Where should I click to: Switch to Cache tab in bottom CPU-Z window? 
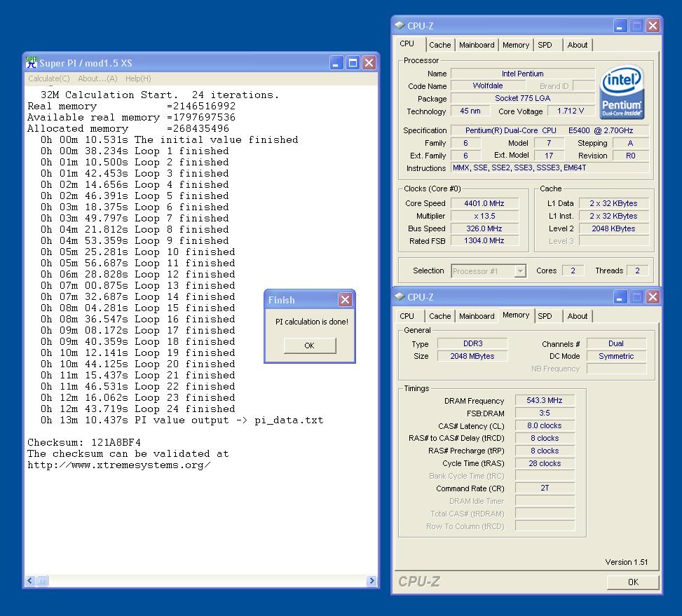click(x=439, y=316)
